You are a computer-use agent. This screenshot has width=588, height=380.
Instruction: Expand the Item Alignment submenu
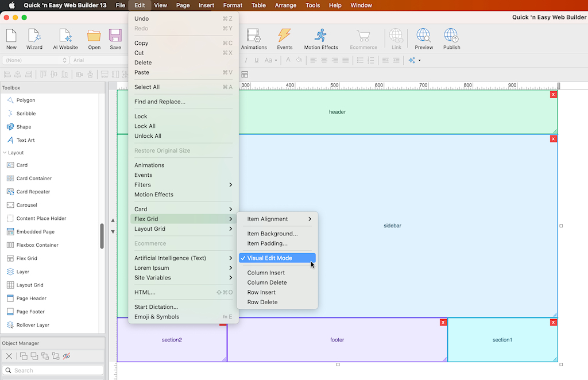click(277, 219)
